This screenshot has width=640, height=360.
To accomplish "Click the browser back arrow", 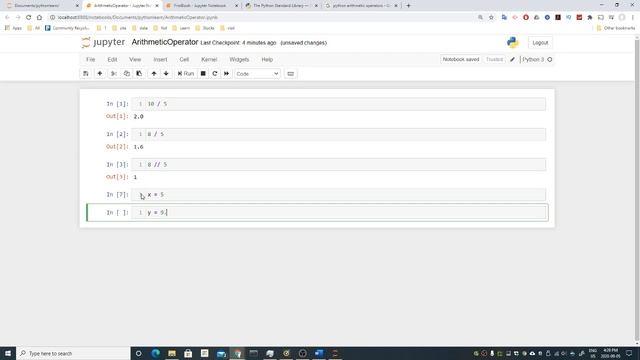I will tap(7, 18).
